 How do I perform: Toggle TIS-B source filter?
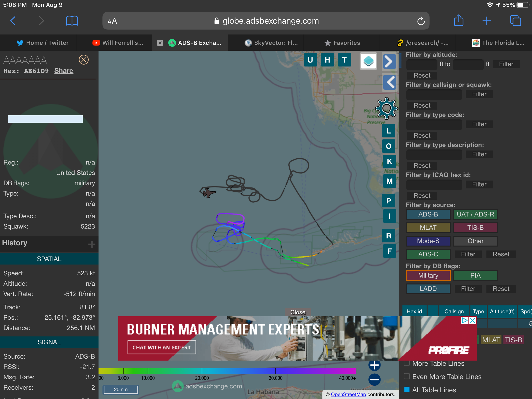(x=475, y=228)
